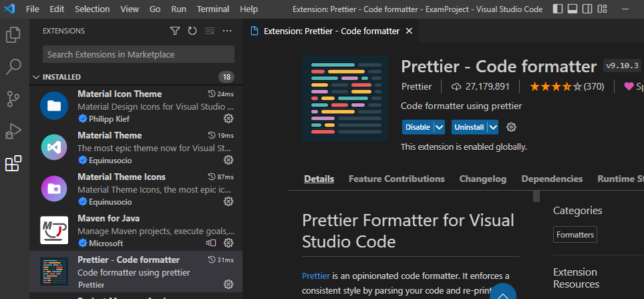Viewport: 644px width, 299px height.
Task: Open the Run and Debug view
Action: point(13,131)
